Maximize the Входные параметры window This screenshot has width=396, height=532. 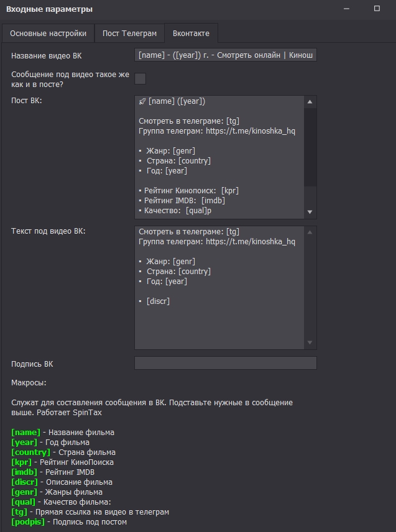tap(377, 9)
